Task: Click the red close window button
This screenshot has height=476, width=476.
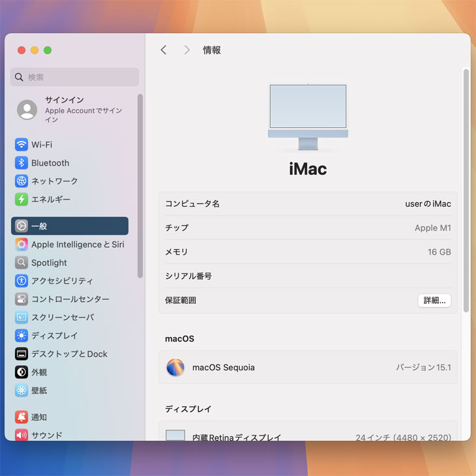Action: 22,50
